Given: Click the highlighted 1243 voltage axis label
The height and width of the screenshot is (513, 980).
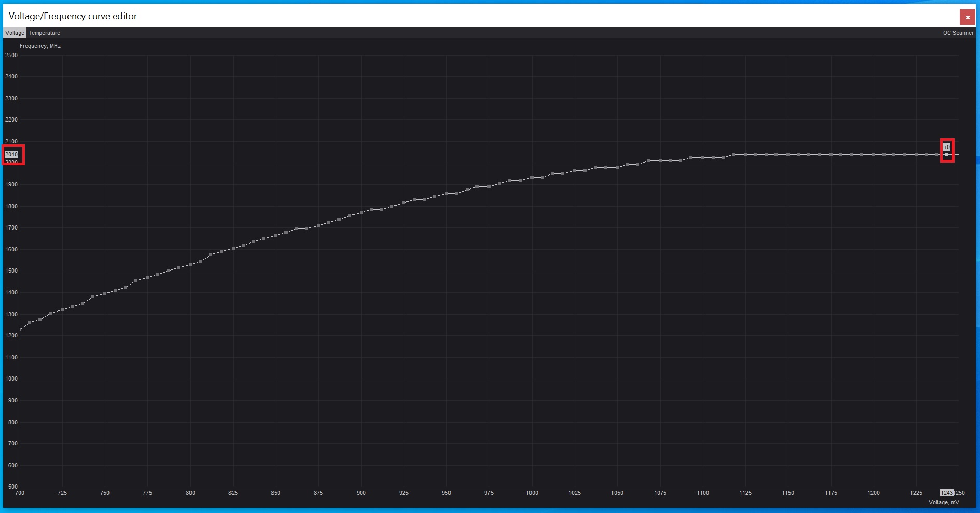Looking at the screenshot, I should [x=946, y=493].
